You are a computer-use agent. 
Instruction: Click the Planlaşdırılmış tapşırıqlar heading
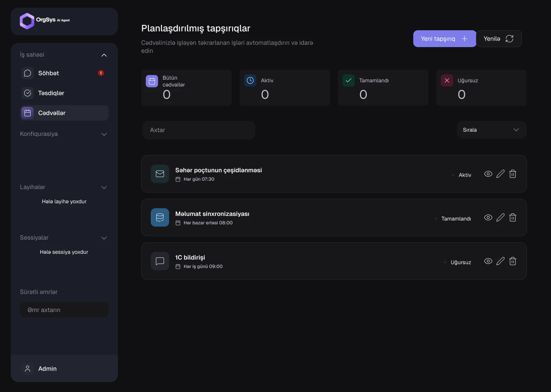point(196,28)
